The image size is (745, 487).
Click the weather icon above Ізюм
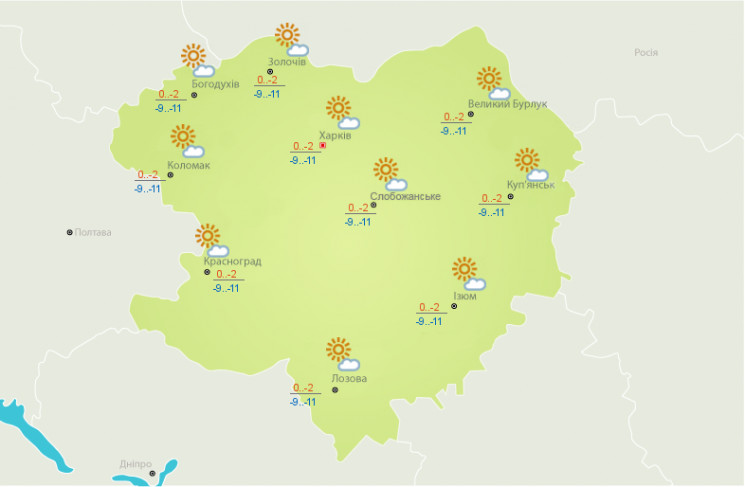pos(469,274)
